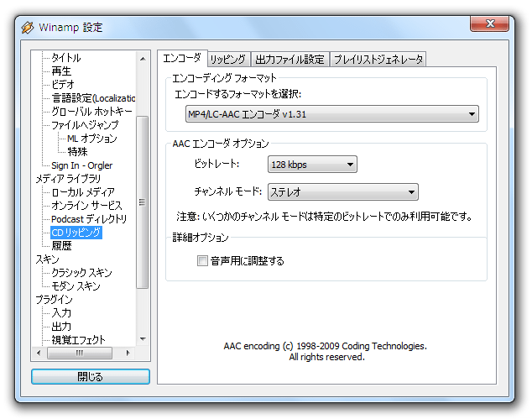Select 再生 in the settings tree

61,71
